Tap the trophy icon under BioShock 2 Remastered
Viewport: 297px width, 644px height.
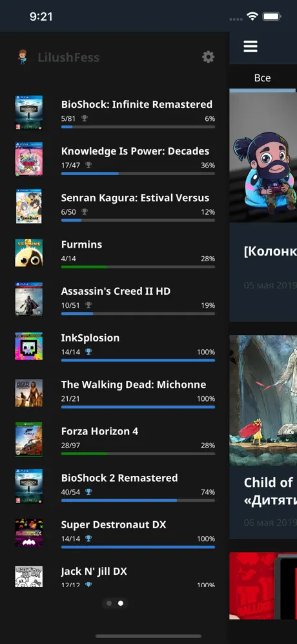(88, 492)
